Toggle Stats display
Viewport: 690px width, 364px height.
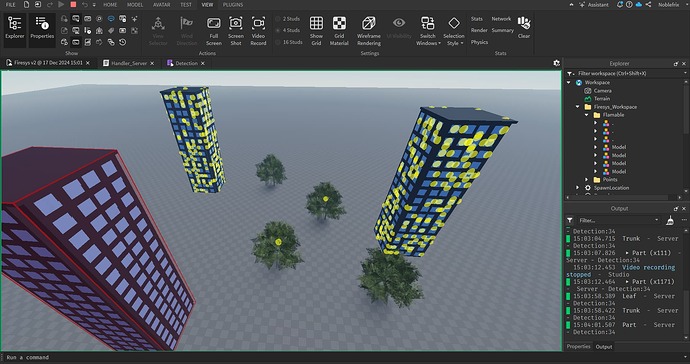coord(477,19)
